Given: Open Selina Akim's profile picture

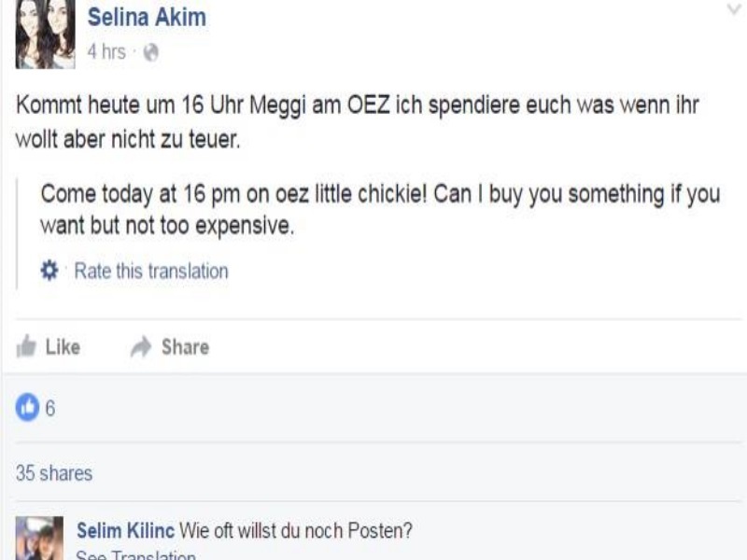Looking at the screenshot, I should point(45,34).
